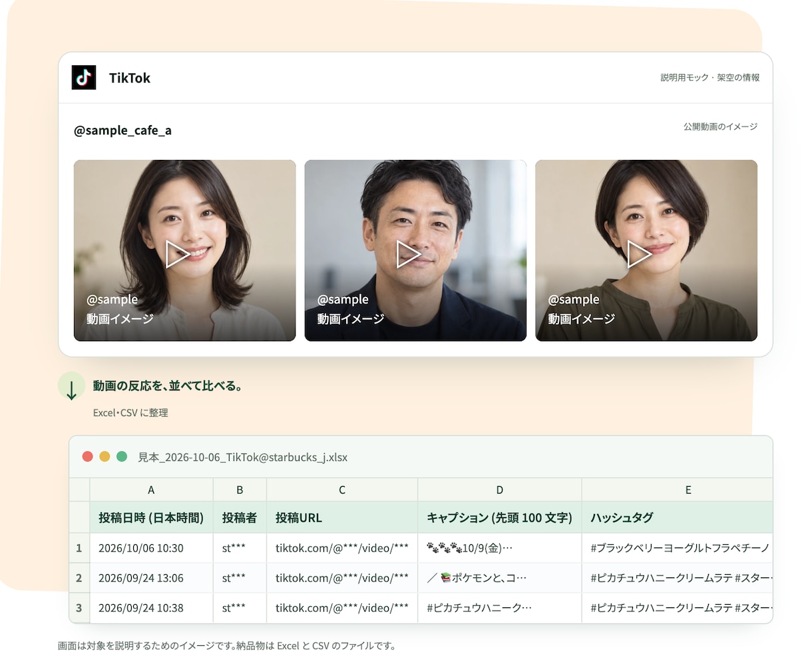Click the footnote about Excel と CSV のファイル

click(x=227, y=645)
